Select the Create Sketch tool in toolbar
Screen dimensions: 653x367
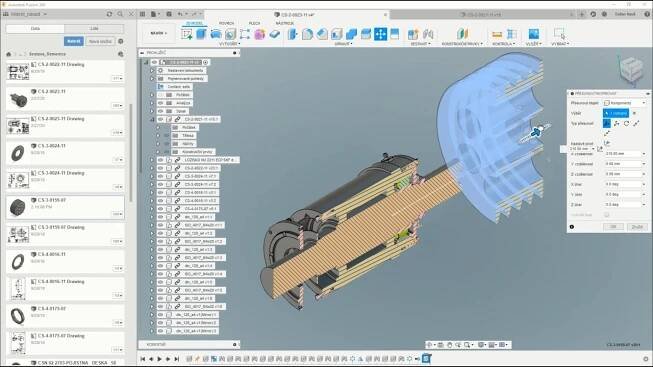tap(187, 34)
